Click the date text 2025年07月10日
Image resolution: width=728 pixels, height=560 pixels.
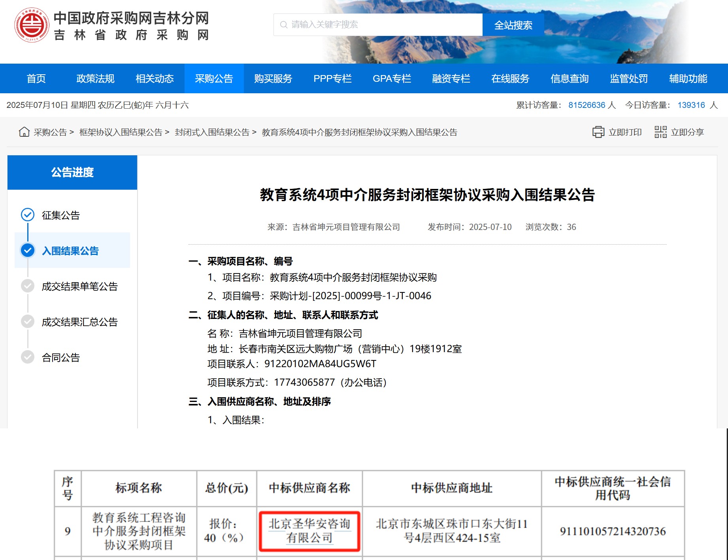pos(38,105)
